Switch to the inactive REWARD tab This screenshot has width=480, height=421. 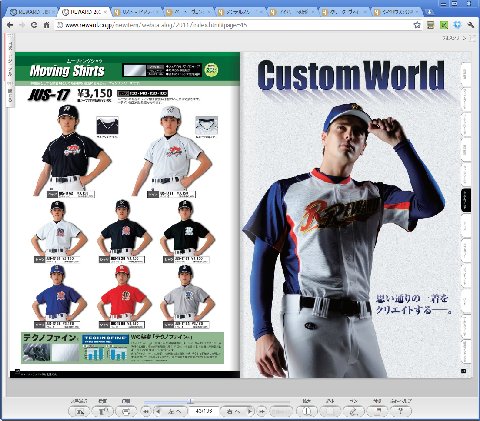click(x=30, y=12)
